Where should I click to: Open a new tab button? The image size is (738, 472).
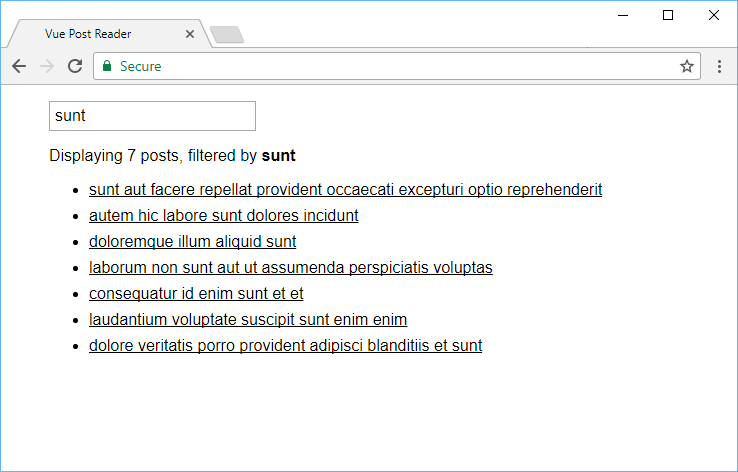pos(227,34)
